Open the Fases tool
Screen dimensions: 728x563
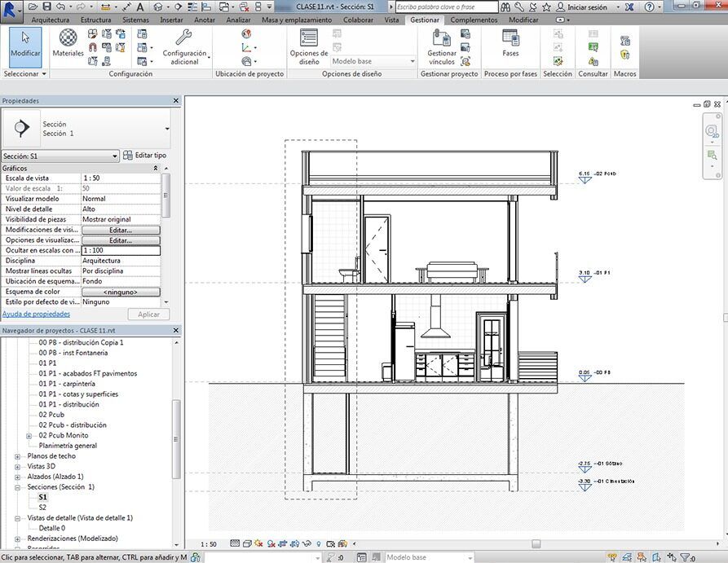pyautogui.click(x=510, y=38)
